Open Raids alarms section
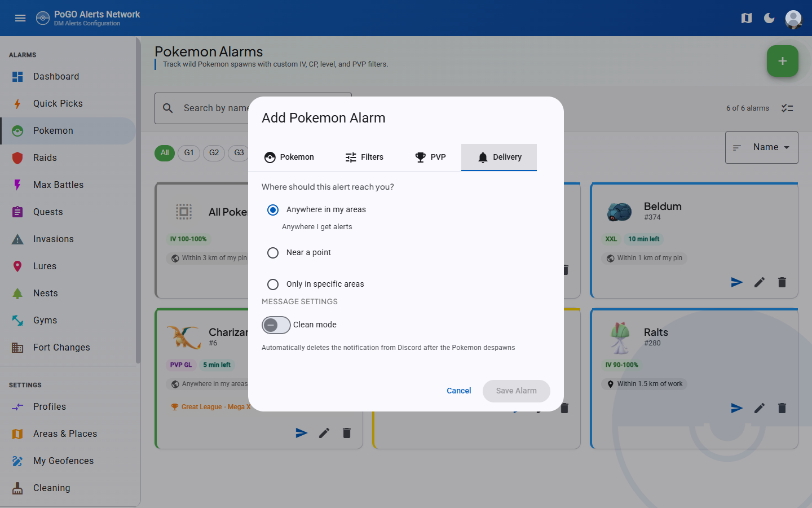Screen dimensions: 812x508 click(x=68, y=158)
